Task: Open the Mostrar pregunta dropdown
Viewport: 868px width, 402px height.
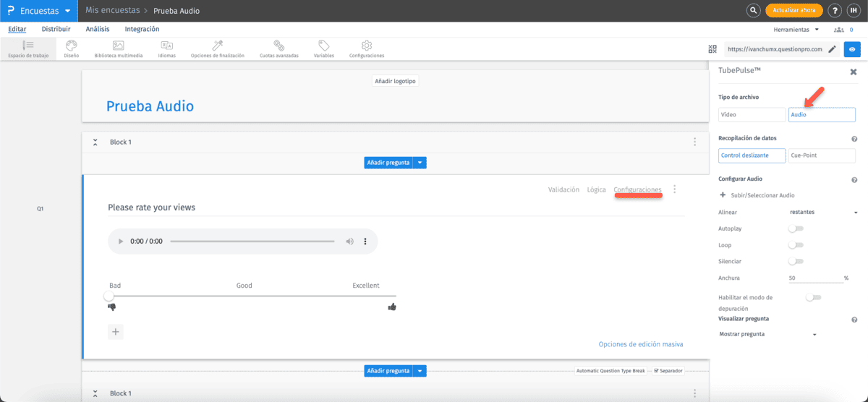Action: (768, 334)
